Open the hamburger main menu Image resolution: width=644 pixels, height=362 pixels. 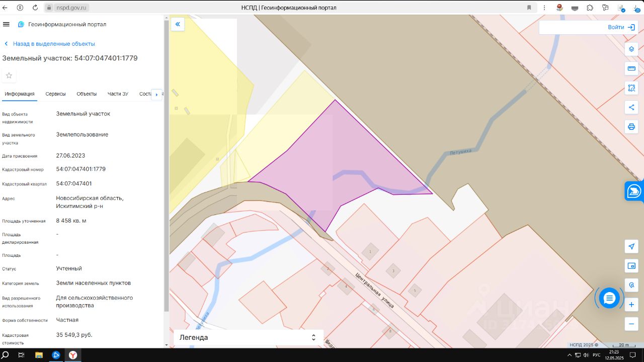7,24
